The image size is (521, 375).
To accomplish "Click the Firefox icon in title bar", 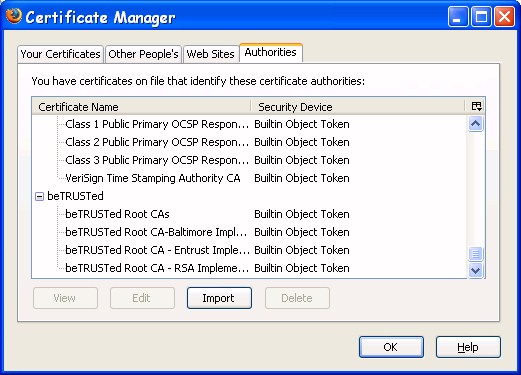I will pyautogui.click(x=14, y=16).
